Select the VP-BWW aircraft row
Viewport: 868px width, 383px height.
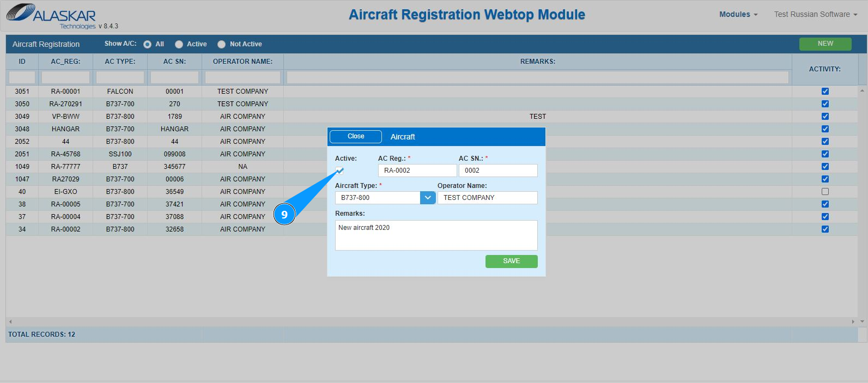point(65,117)
